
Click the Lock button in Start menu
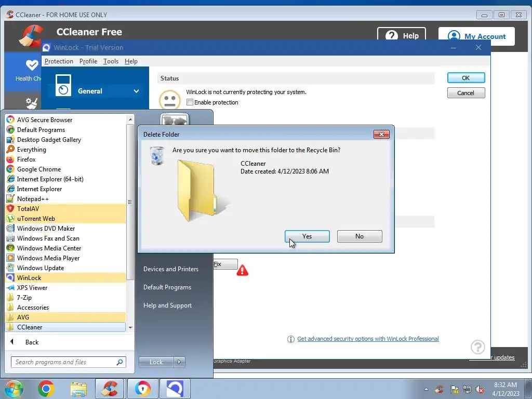point(156,362)
